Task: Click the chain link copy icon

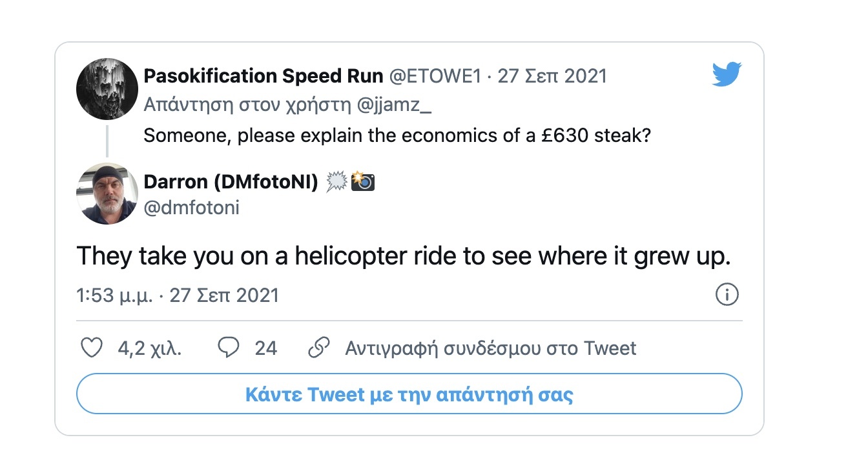Action: [x=319, y=348]
